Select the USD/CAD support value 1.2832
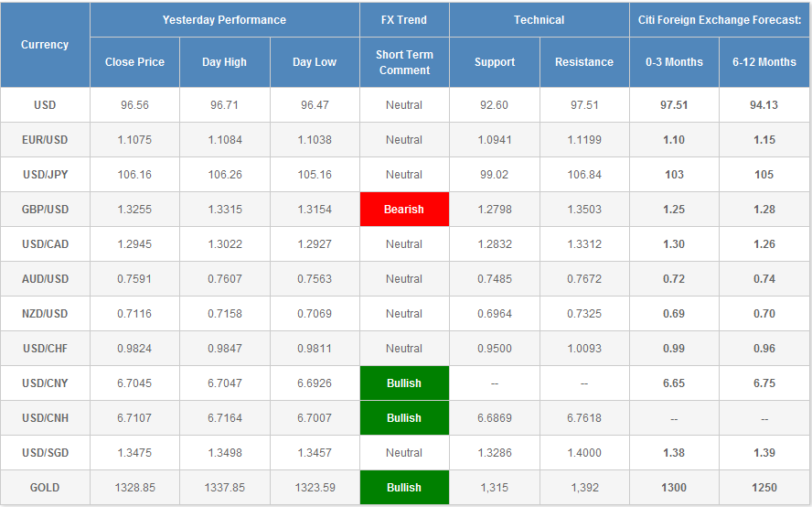Image resolution: width=812 pixels, height=507 pixels. click(493, 244)
